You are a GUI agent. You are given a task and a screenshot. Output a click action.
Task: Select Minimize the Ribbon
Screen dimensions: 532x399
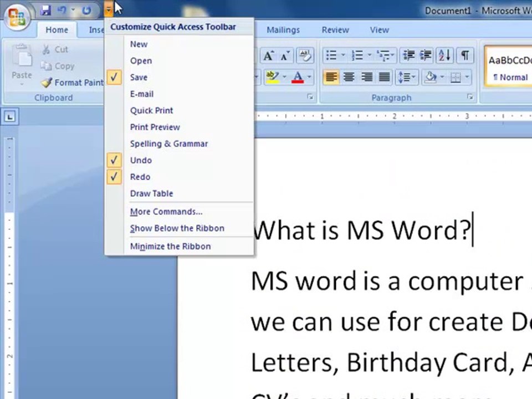[179, 246]
